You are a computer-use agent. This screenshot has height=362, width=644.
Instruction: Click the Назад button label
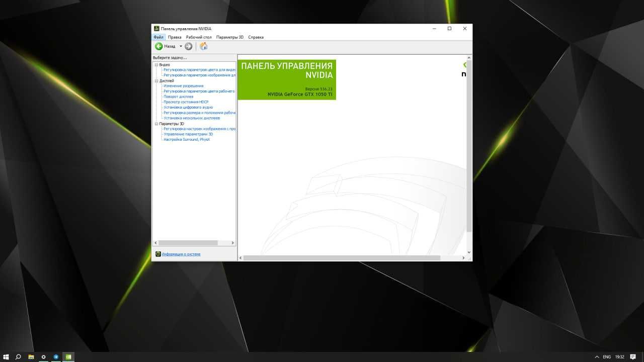coord(170,46)
